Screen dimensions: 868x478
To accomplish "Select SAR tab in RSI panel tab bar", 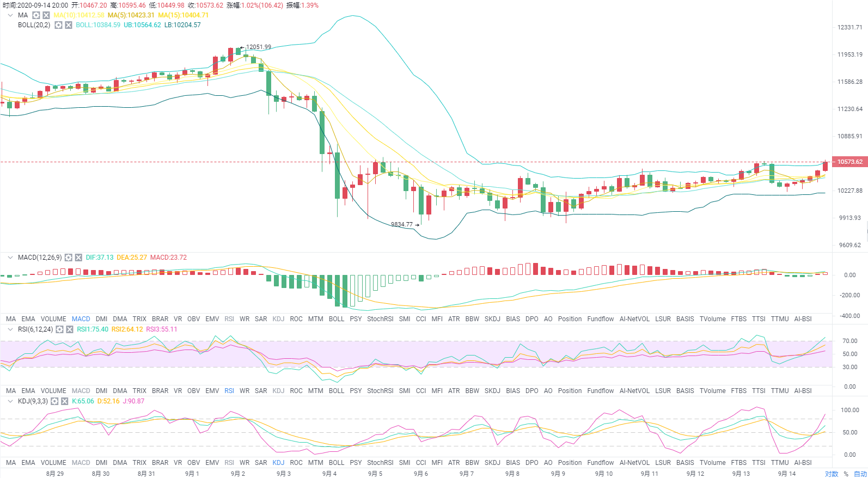I will pos(261,391).
